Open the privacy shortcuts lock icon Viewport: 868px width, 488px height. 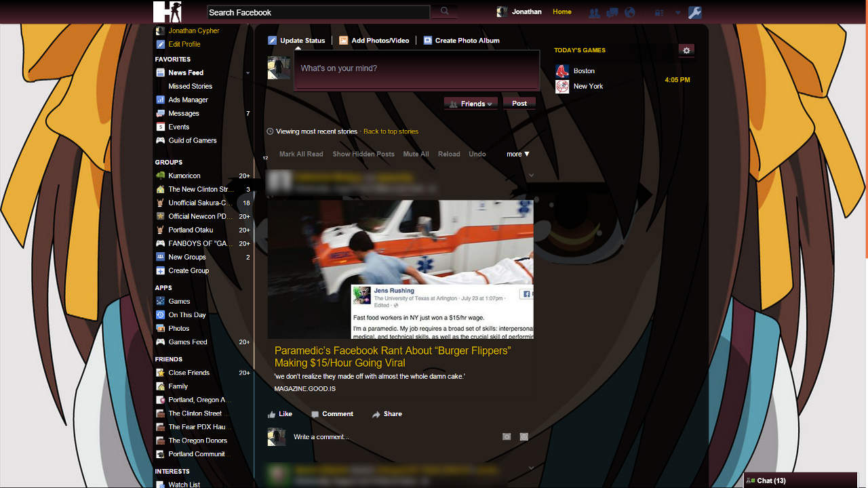[659, 12]
